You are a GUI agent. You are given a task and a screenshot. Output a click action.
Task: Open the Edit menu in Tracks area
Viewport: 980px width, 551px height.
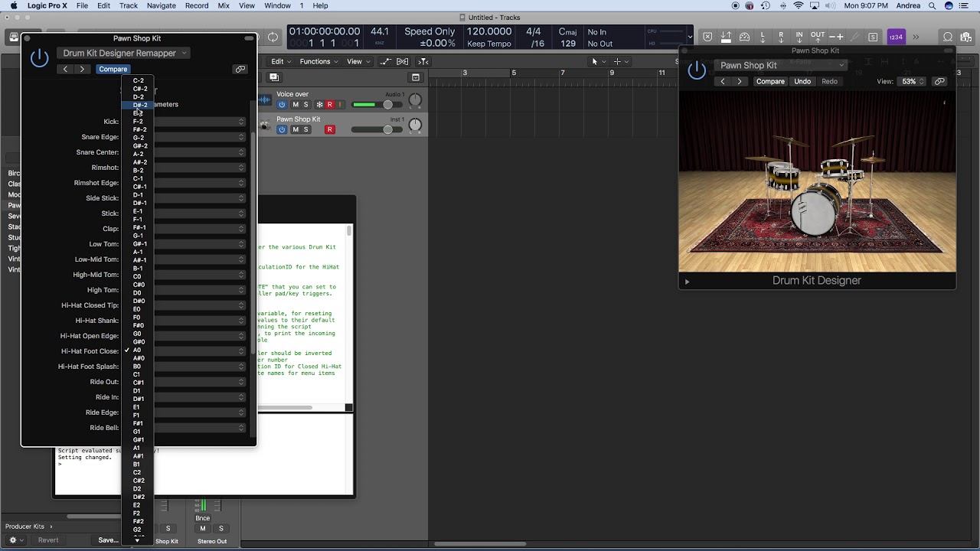280,61
